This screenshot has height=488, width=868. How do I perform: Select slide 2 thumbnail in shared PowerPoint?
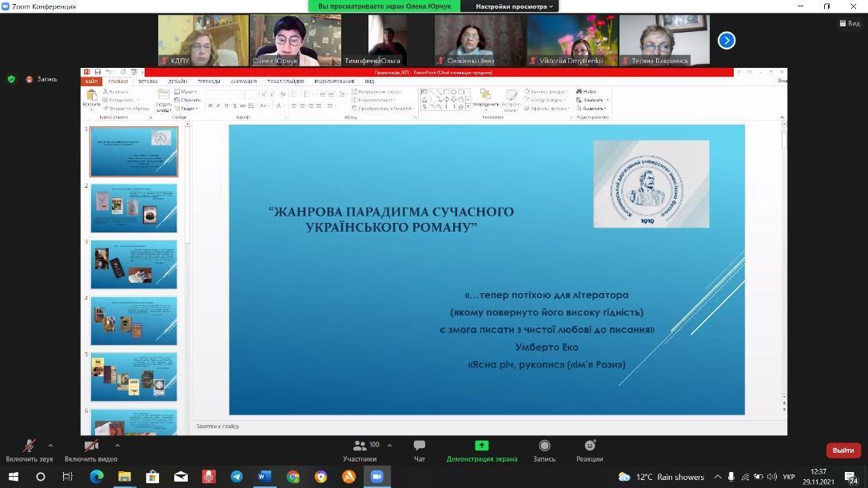coord(133,208)
